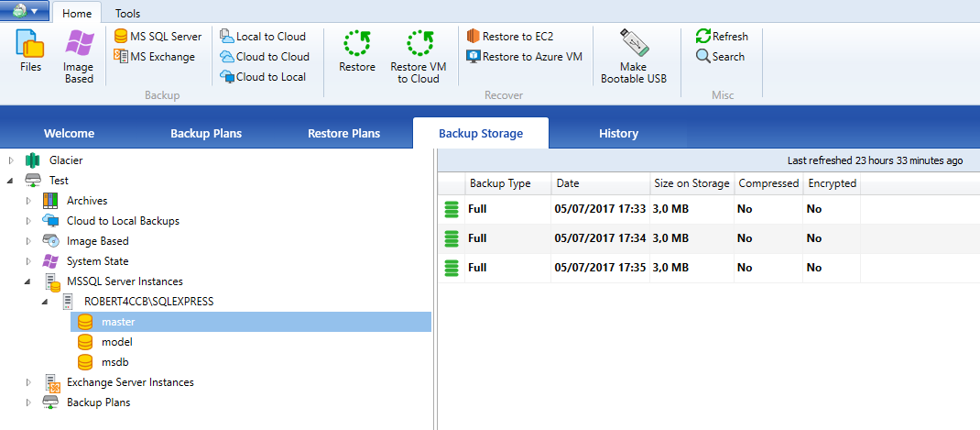
Task: Click the Archives books icon
Action: [50, 200]
